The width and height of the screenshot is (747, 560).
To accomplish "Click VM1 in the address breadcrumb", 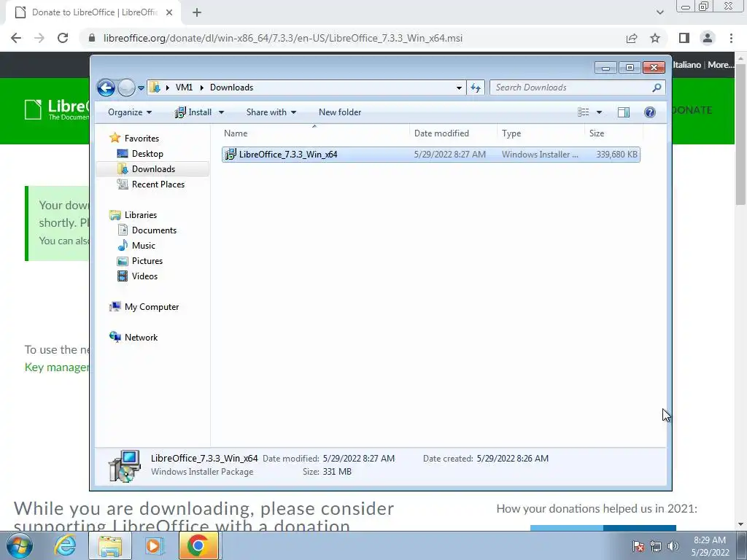I will pyautogui.click(x=184, y=87).
